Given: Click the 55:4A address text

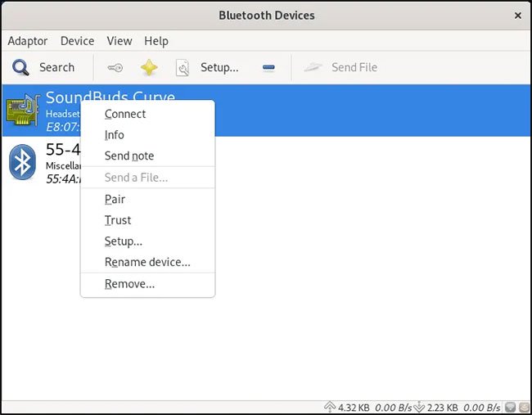Looking at the screenshot, I should coord(63,179).
